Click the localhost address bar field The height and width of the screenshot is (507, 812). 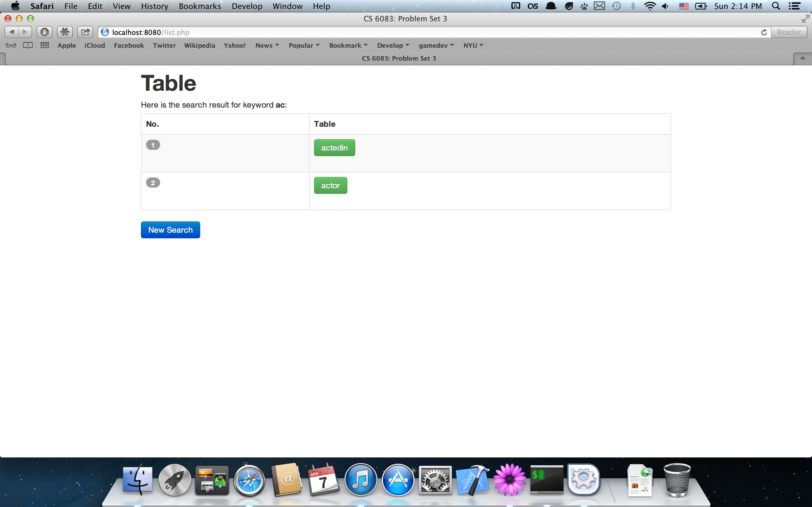coord(403,32)
